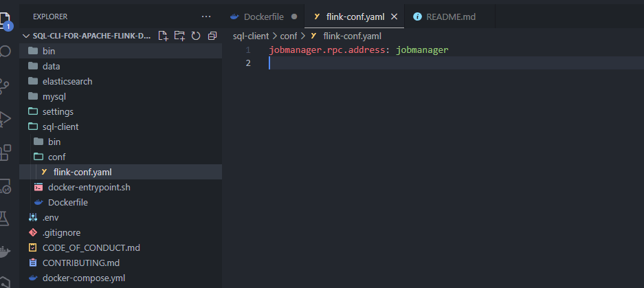Open CODE_OF_CONDUCT.md file
Screen dimensions: 644x288
[120, 247]
